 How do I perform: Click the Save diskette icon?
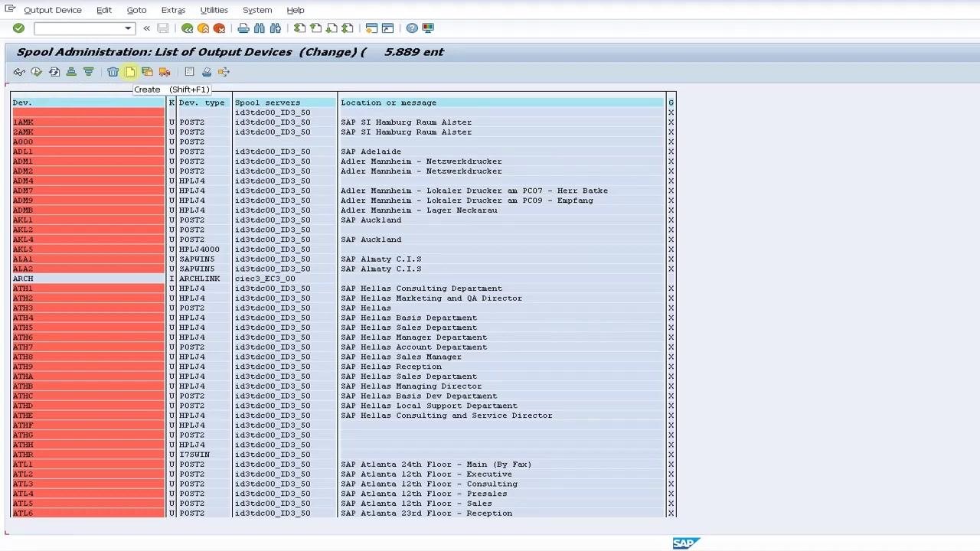(x=162, y=28)
